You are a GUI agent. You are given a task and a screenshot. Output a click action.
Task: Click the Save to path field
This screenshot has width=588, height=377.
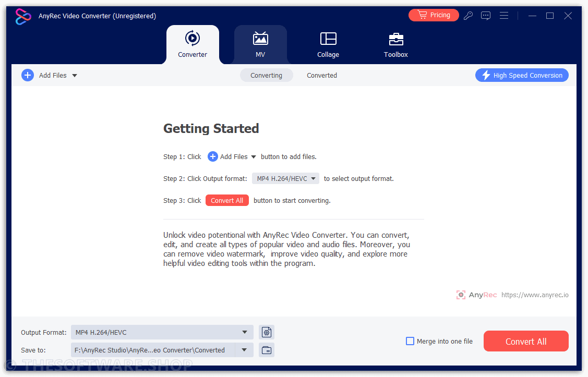tap(153, 350)
